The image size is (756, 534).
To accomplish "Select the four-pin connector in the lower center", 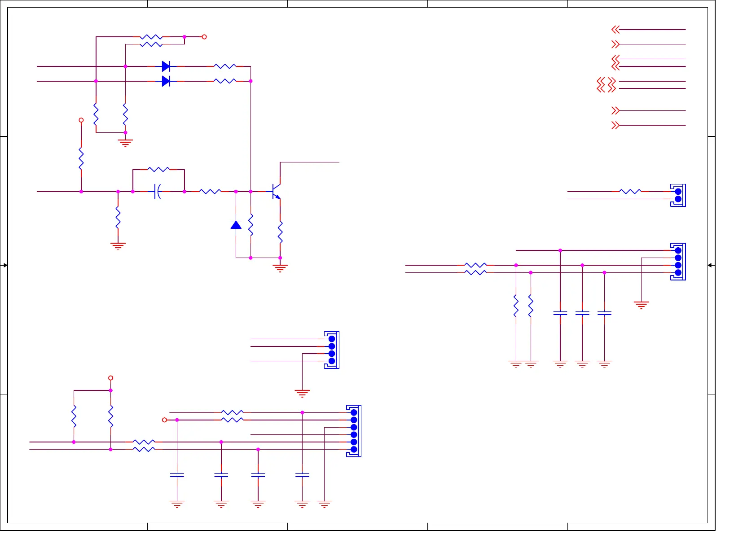I will point(332,350).
